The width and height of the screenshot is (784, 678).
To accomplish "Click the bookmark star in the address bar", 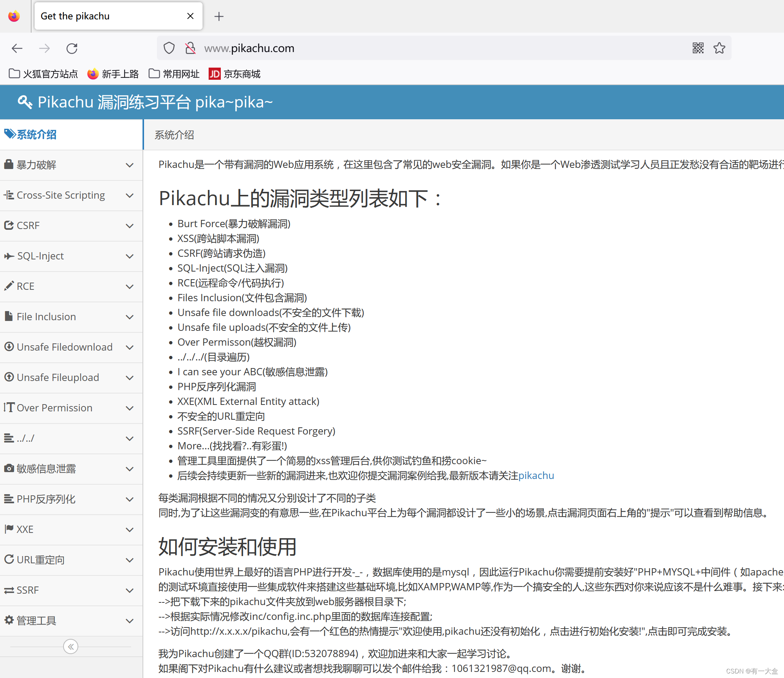I will pos(718,48).
